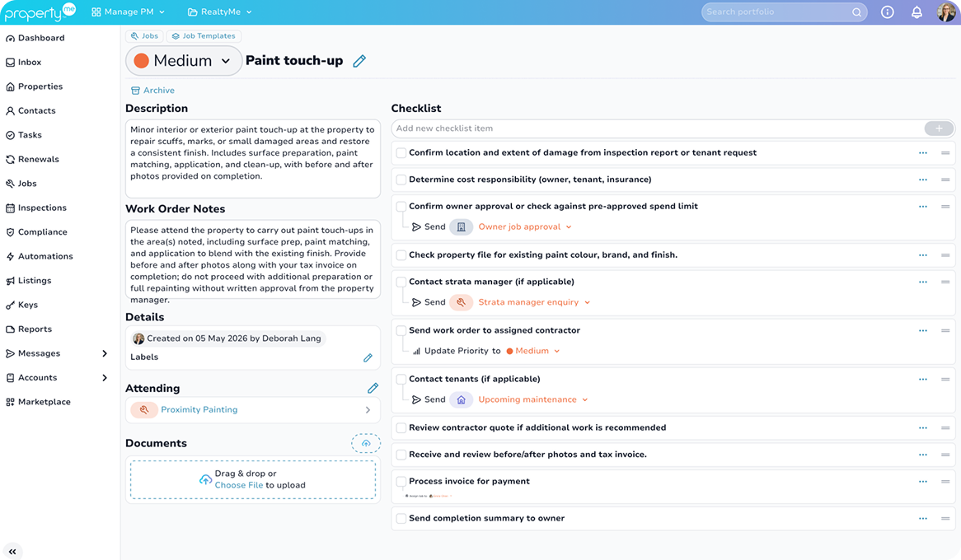The width and height of the screenshot is (961, 560).
Task: Collapse sidebar with double chevron icon
Action: coord(12,552)
